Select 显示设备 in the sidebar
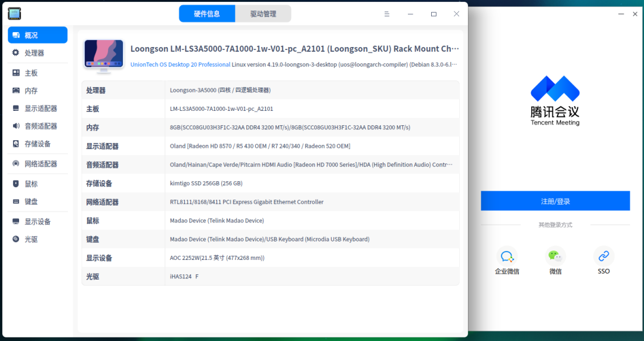 [37, 222]
